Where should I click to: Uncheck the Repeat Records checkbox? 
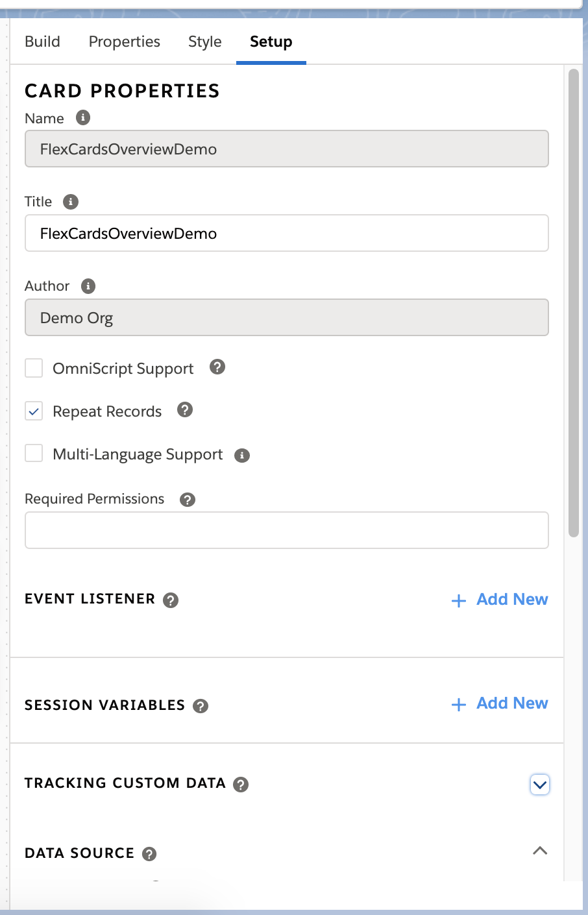click(34, 411)
